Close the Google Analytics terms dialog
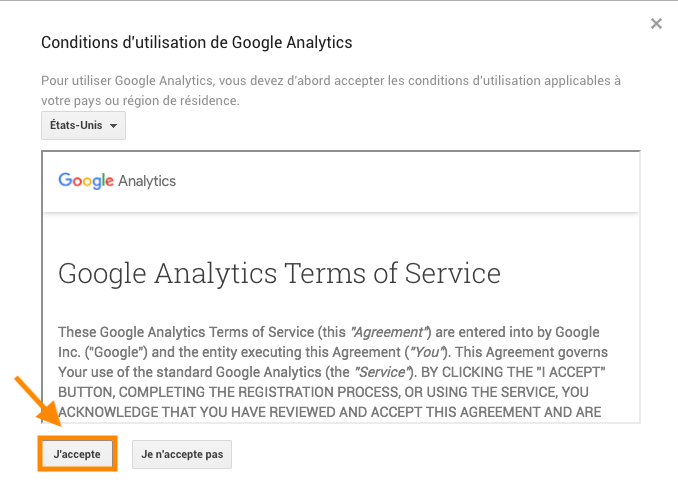This screenshot has height=498, width=678. click(x=656, y=23)
